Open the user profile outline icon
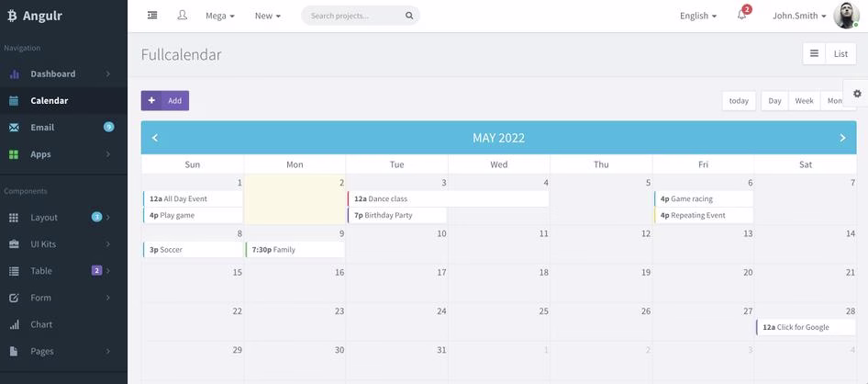This screenshot has width=868, height=384. pyautogui.click(x=182, y=16)
